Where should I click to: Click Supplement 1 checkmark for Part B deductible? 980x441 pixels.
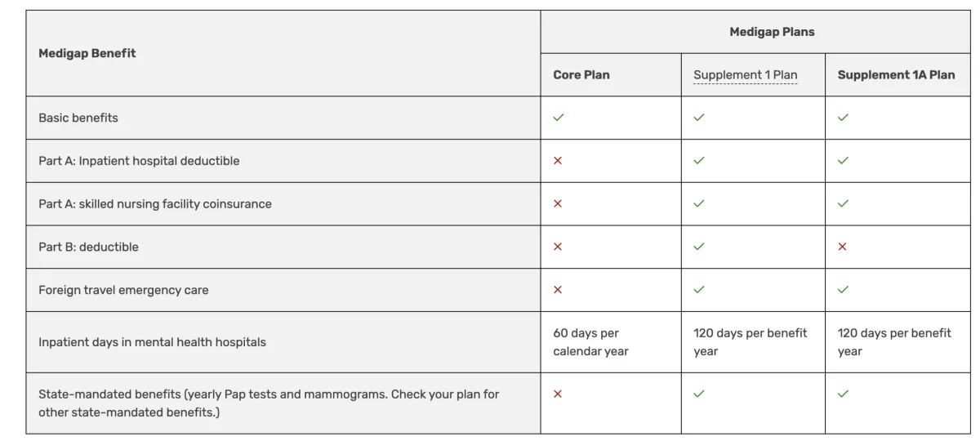tap(699, 247)
